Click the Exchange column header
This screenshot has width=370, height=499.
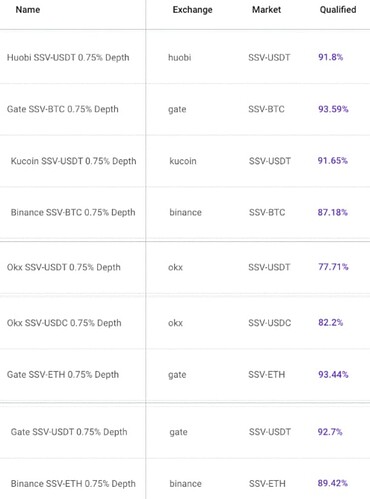(192, 10)
